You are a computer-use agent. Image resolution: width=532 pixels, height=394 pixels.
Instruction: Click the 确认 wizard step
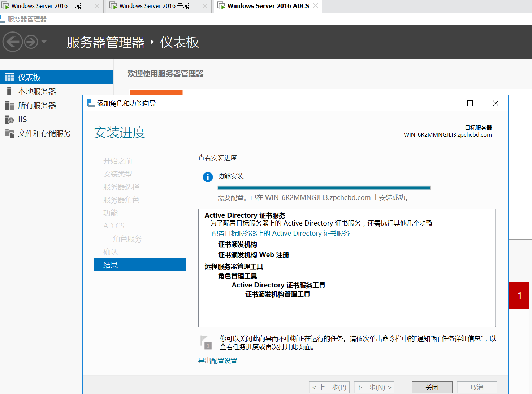pos(111,252)
